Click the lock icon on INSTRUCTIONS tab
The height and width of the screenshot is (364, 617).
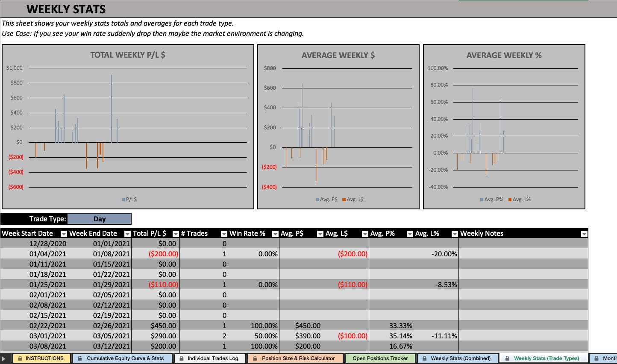coord(19,358)
